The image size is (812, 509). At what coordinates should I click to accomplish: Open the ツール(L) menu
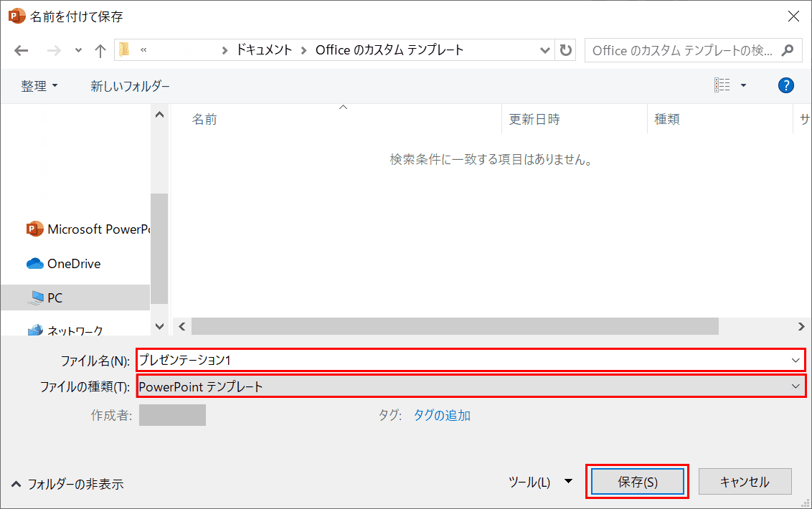click(x=540, y=482)
